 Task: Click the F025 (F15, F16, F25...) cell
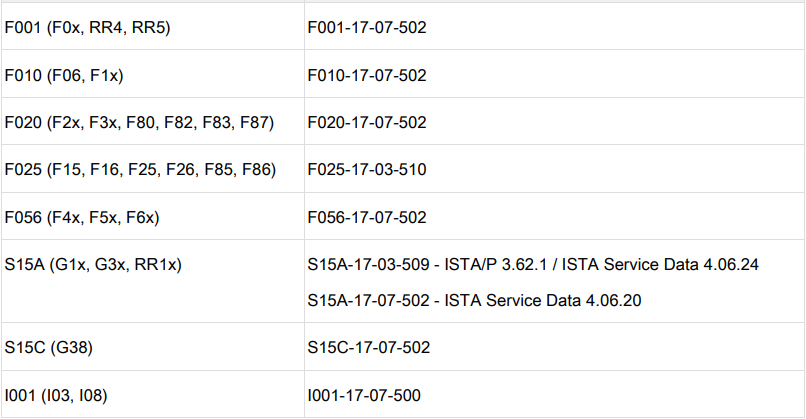140,169
